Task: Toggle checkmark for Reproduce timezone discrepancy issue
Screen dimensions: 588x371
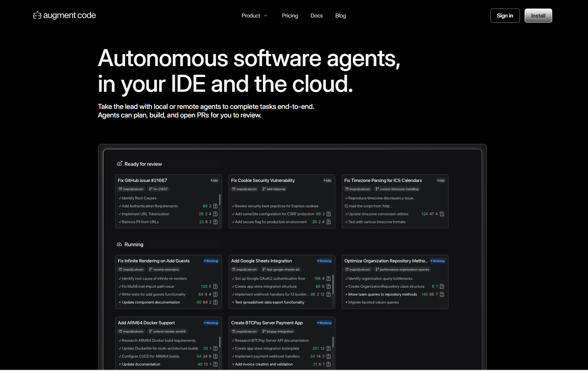Action: (x=346, y=198)
